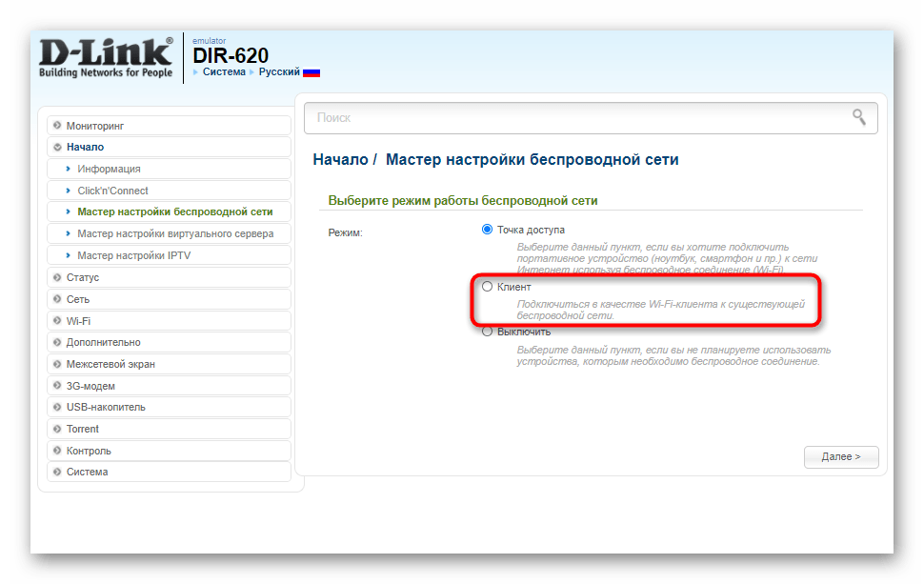
Task: Click the Начало breadcrumb link
Action: click(x=340, y=160)
